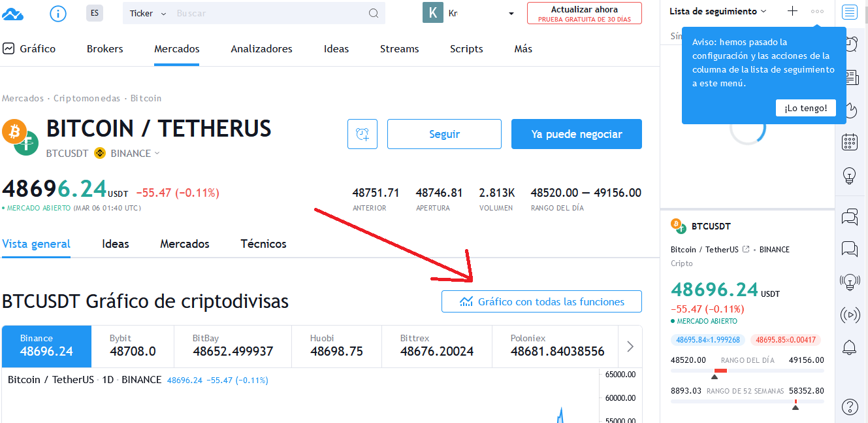
Task: Click the Actualizar ahora upgrade button
Action: pos(585,13)
